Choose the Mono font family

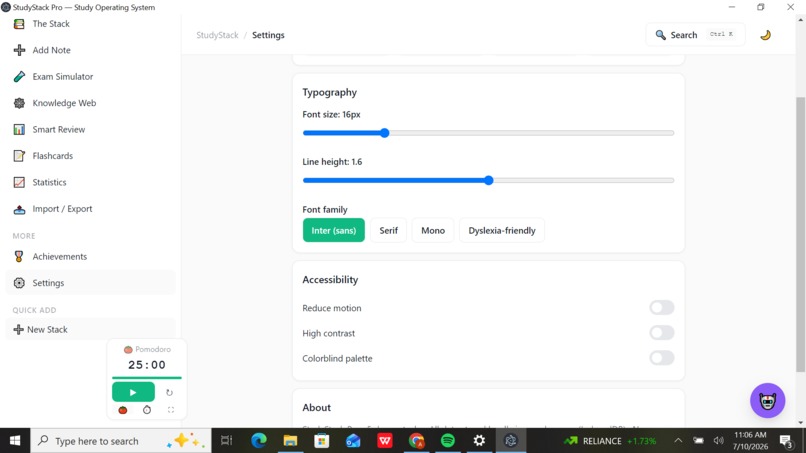coord(433,230)
